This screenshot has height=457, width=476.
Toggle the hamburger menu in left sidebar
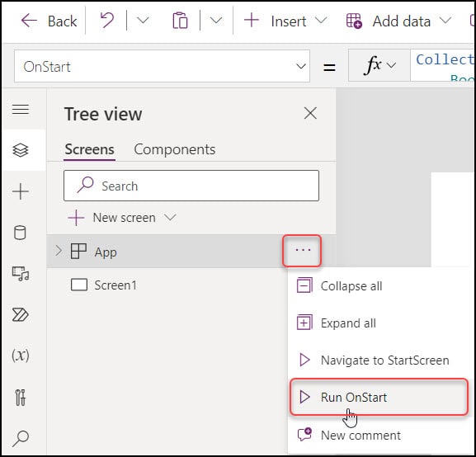pos(21,109)
